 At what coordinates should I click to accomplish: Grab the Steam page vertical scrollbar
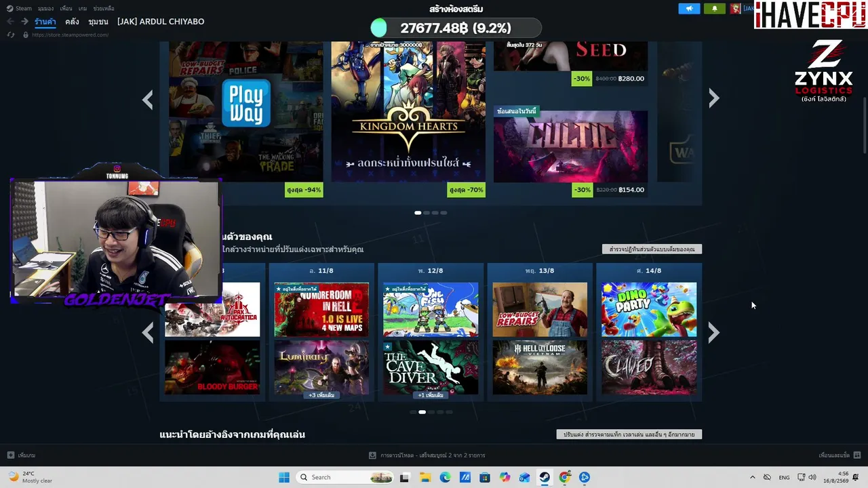[x=865, y=126]
